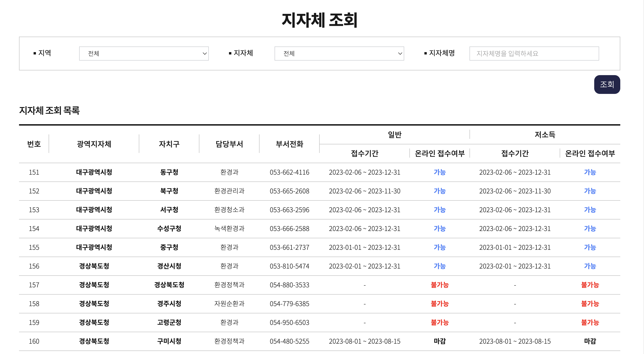Click row number 160

(34, 341)
